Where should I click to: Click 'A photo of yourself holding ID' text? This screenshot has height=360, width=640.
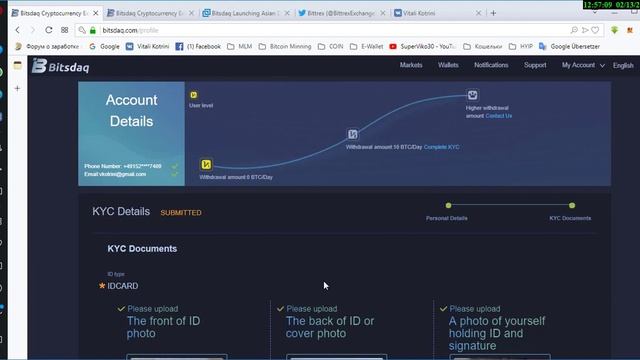(497, 333)
